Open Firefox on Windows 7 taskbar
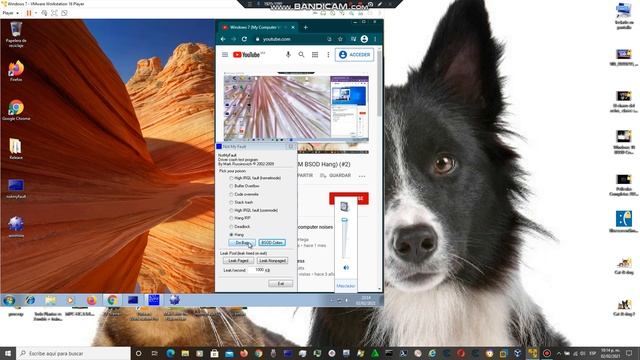640x360 pixels. 91,300
